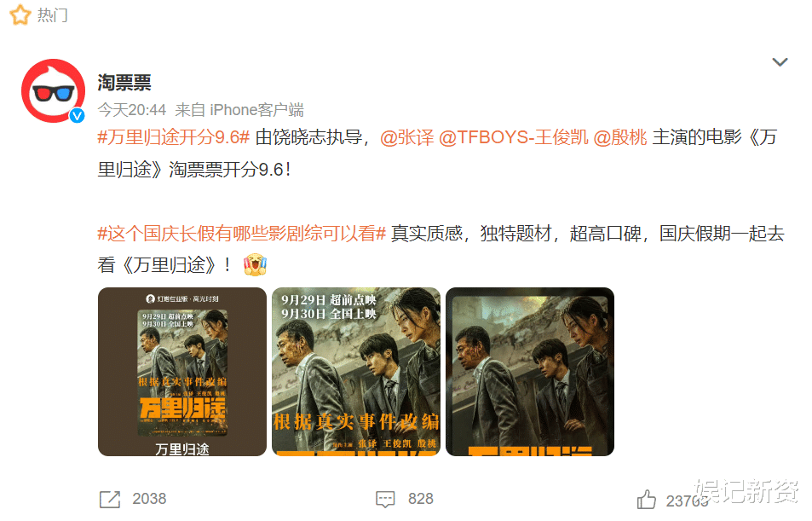812x521 pixels.
Task: Open comments via the speech bubble icon
Action: (x=385, y=499)
